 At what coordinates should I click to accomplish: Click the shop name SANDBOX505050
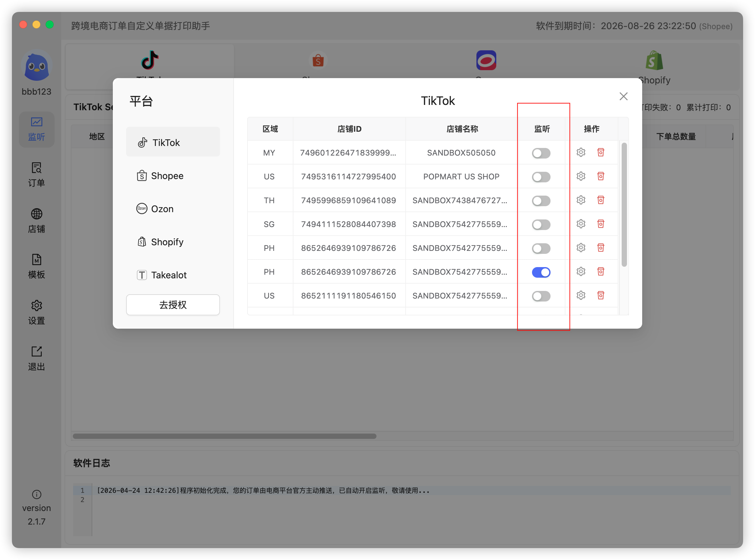coord(461,153)
